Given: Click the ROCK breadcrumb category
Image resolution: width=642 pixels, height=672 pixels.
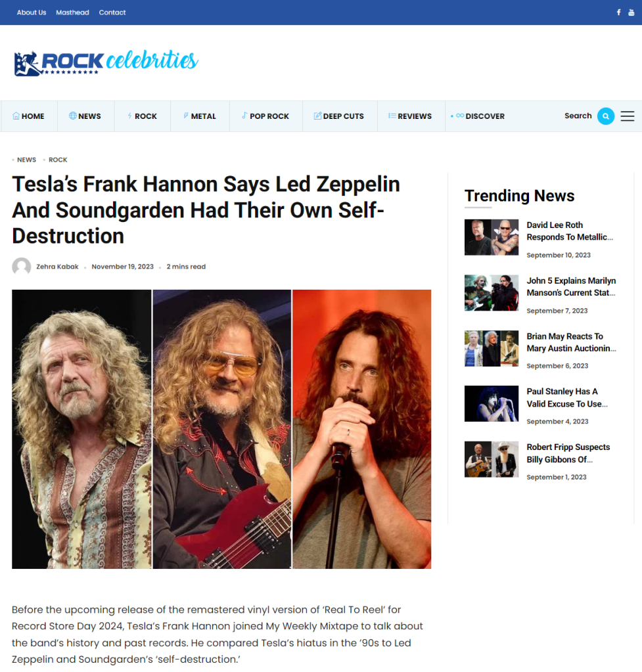Looking at the screenshot, I should click(x=58, y=160).
